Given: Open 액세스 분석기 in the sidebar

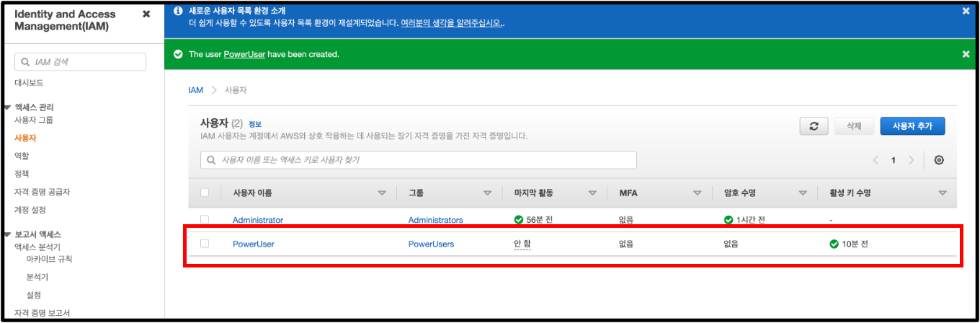Looking at the screenshot, I should [x=37, y=247].
